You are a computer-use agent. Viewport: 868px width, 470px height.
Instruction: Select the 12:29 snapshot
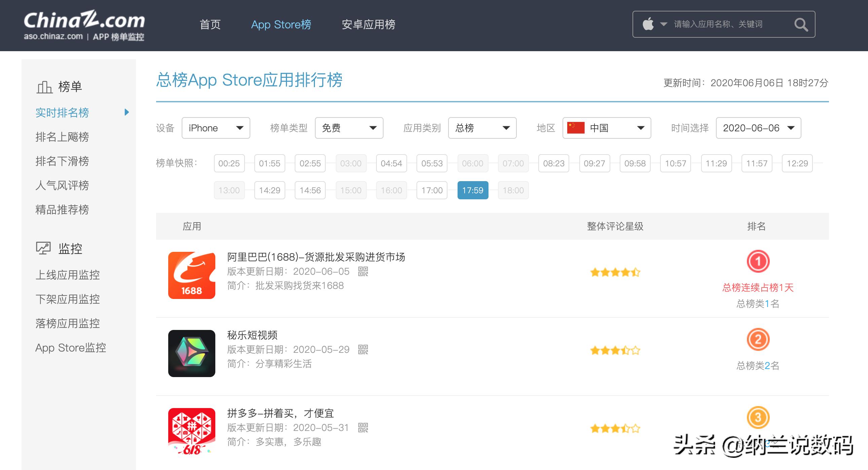(x=797, y=163)
